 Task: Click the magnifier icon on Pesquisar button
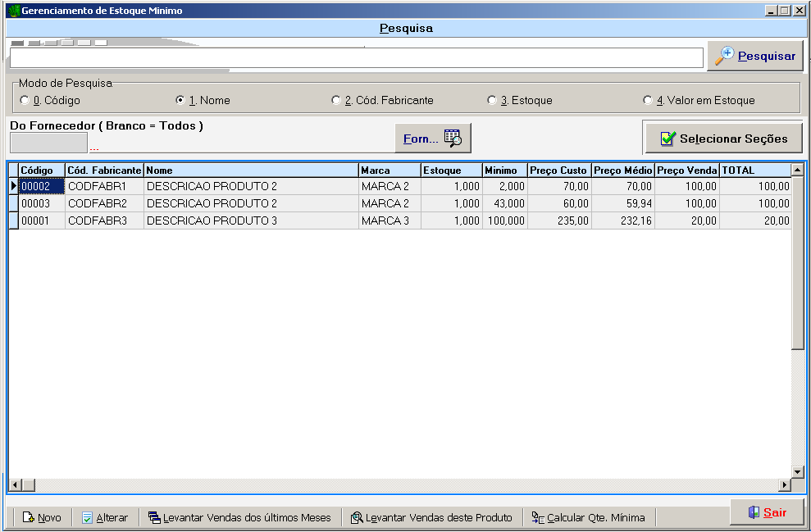coord(724,56)
